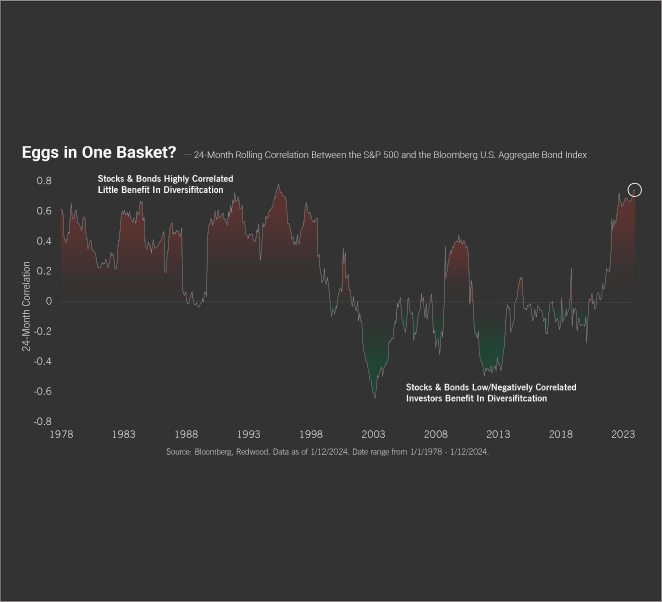Click the y-axis value 0.6

44,211
